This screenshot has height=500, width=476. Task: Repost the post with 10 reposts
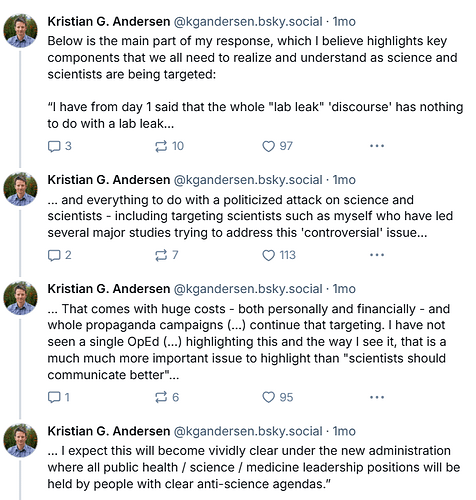pyautogui.click(x=169, y=146)
